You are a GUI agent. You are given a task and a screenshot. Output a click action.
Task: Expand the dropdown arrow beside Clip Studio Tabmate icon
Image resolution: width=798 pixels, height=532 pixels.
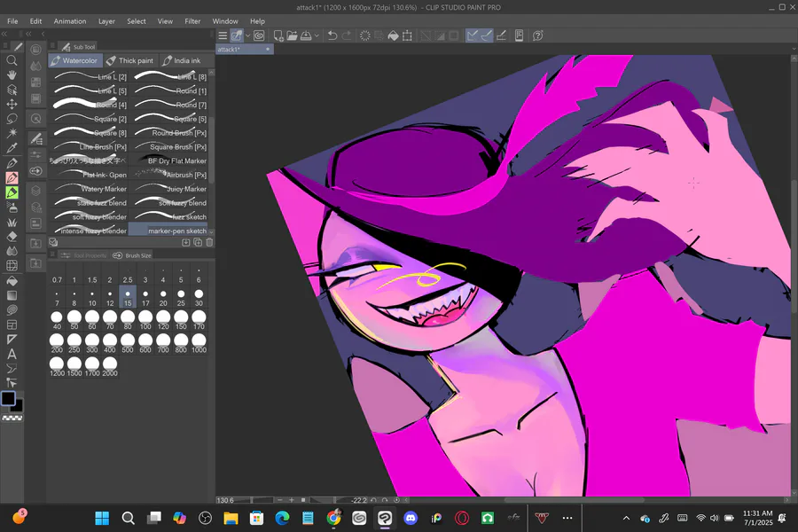(248, 35)
